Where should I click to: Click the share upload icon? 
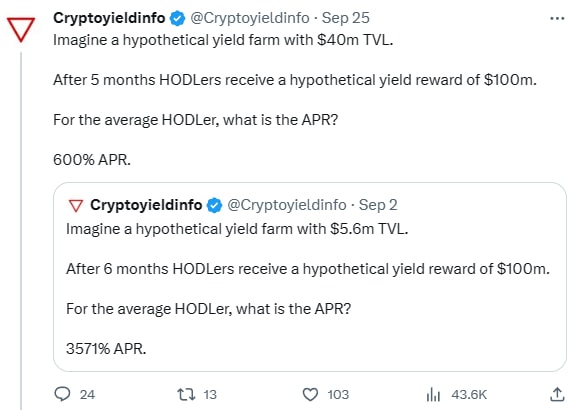coord(557,394)
